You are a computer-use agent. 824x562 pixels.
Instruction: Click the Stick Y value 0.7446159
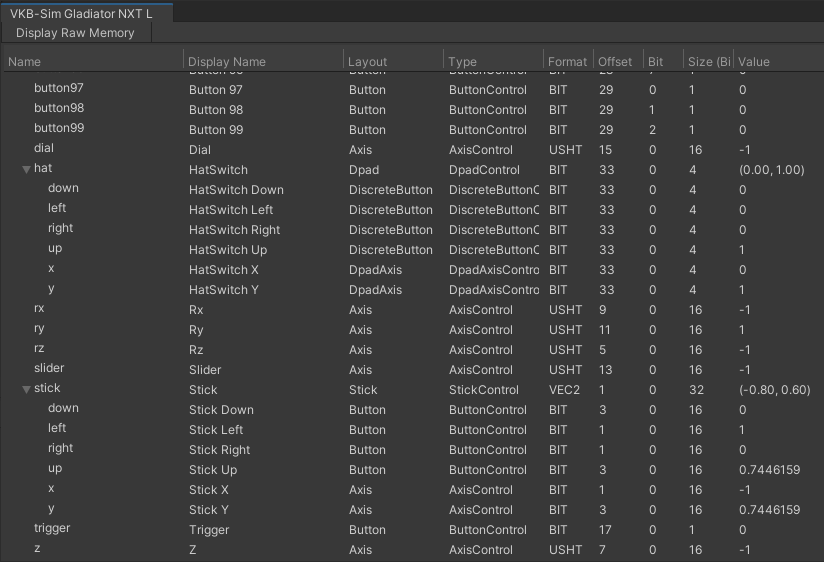click(769, 509)
